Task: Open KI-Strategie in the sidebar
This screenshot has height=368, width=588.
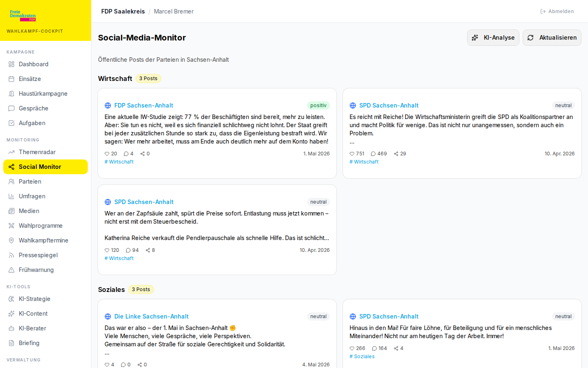Action: pyautogui.click(x=45, y=299)
